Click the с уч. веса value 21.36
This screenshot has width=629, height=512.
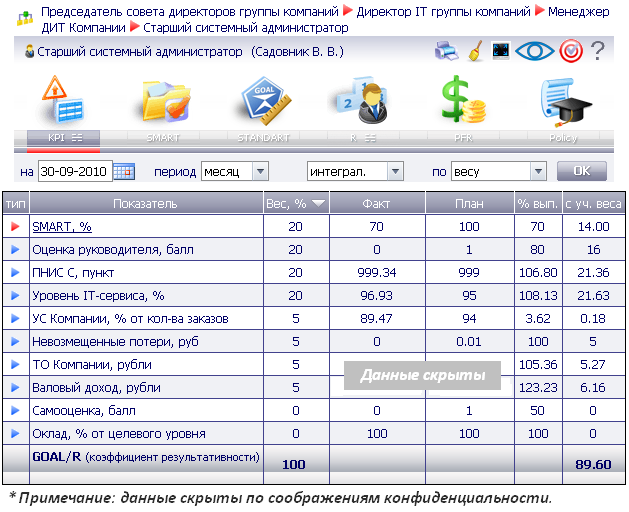(x=593, y=273)
